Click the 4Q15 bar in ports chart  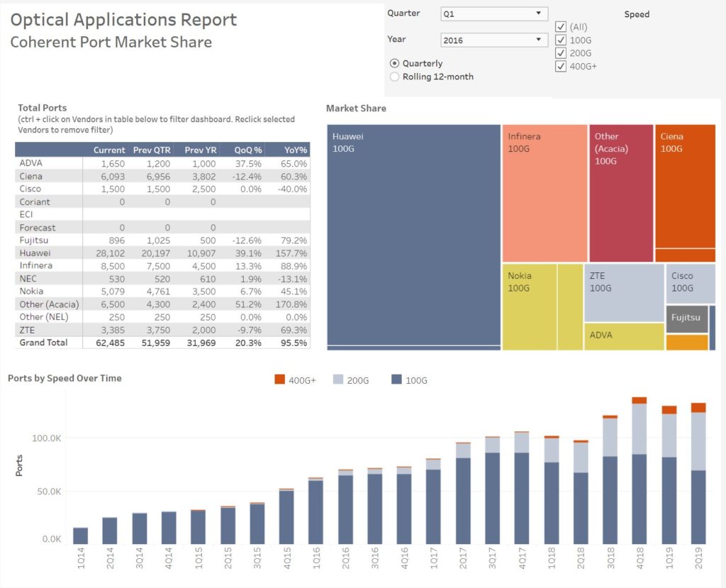click(x=286, y=516)
